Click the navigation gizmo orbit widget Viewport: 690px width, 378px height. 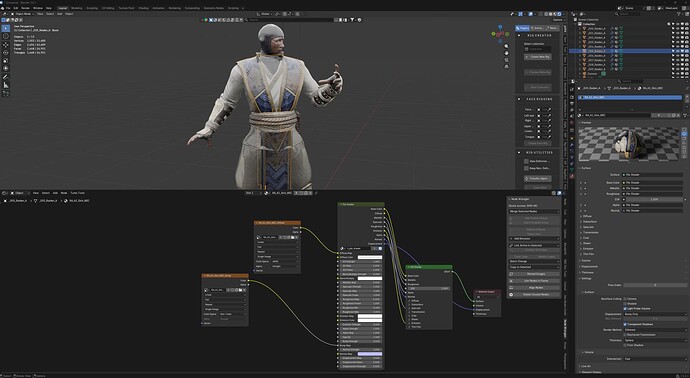[x=500, y=33]
